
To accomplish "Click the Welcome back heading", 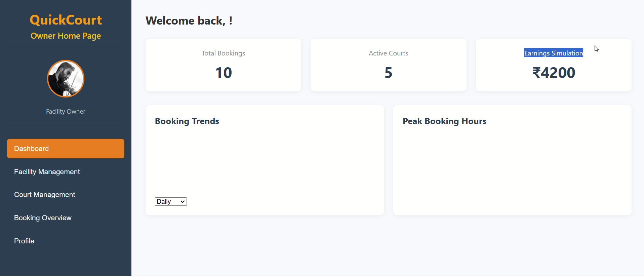I will (189, 21).
